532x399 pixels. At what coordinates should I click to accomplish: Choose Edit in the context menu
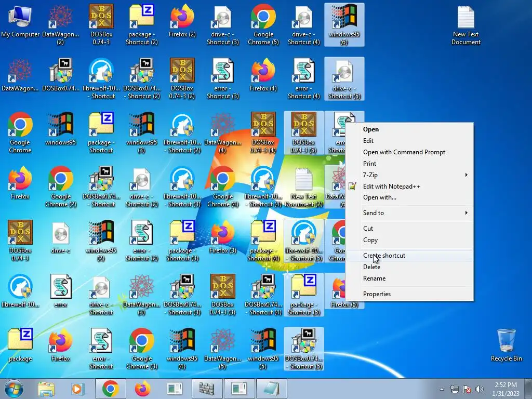(409, 140)
